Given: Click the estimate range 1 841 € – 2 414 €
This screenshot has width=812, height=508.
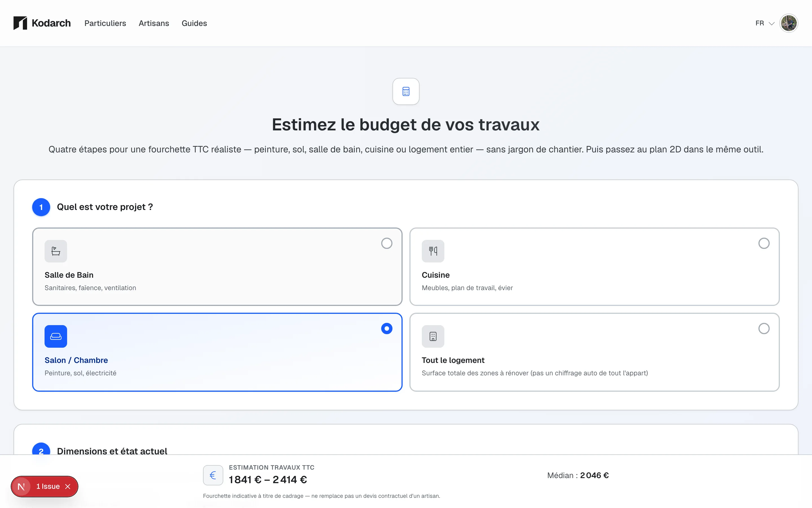Looking at the screenshot, I should [x=268, y=480].
